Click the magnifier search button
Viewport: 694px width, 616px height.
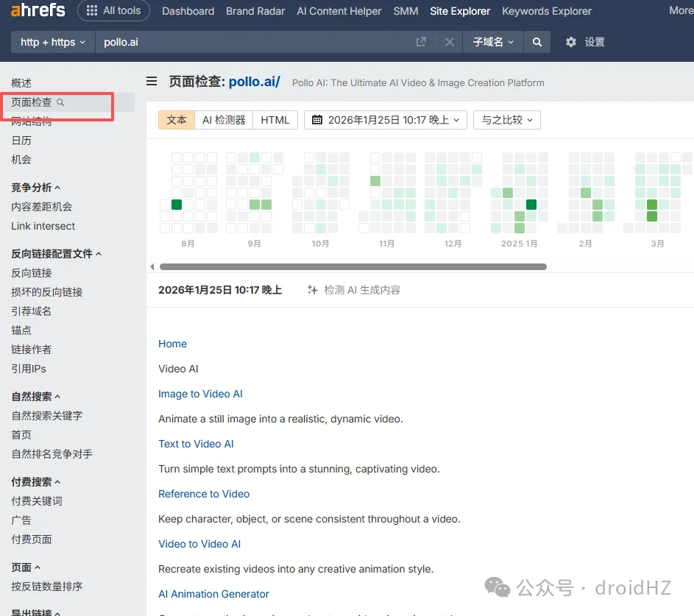[x=537, y=42]
